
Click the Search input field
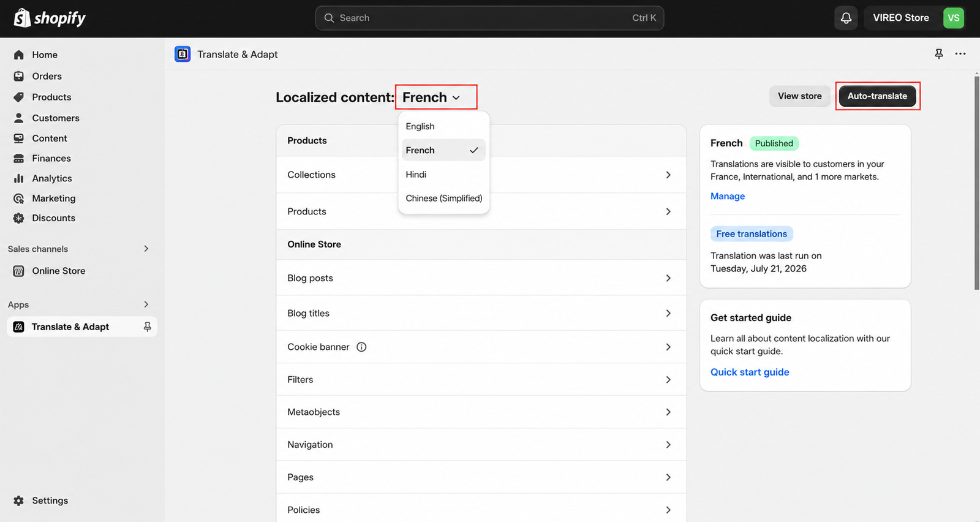pyautogui.click(x=489, y=18)
